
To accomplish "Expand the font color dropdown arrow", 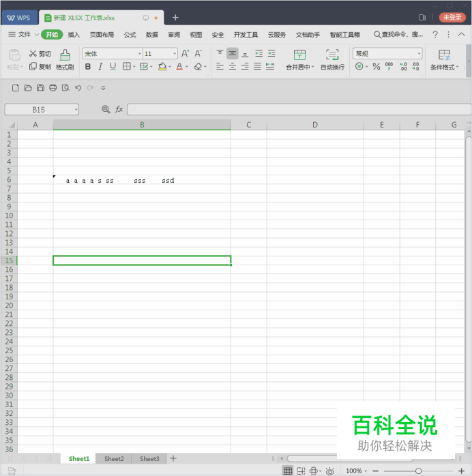I will tap(187, 67).
